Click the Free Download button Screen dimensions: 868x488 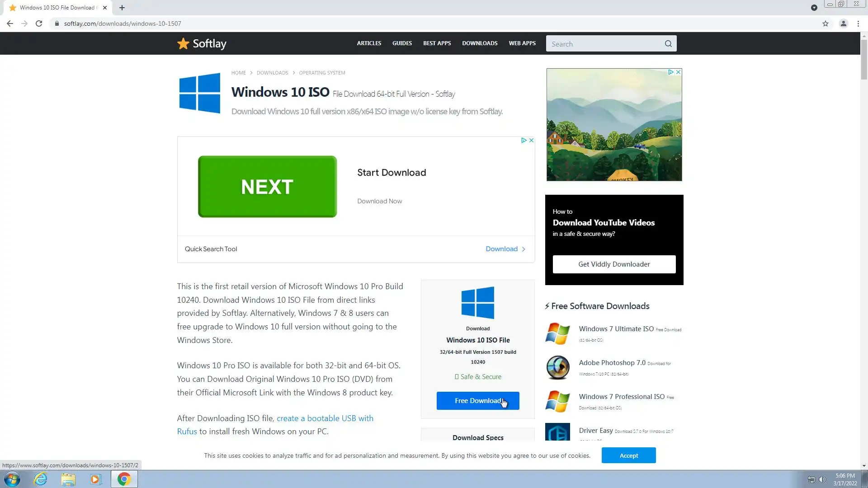477,401
